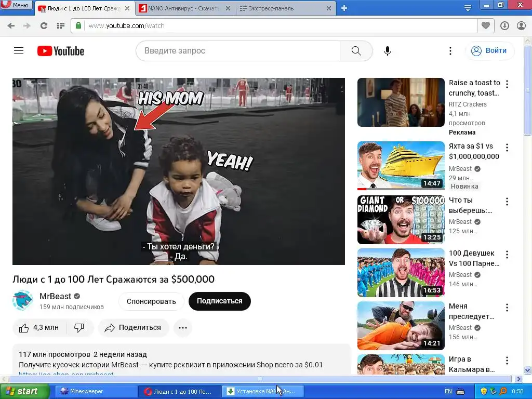Go forward in browser history
This screenshot has width=532, height=399.
click(x=27, y=25)
